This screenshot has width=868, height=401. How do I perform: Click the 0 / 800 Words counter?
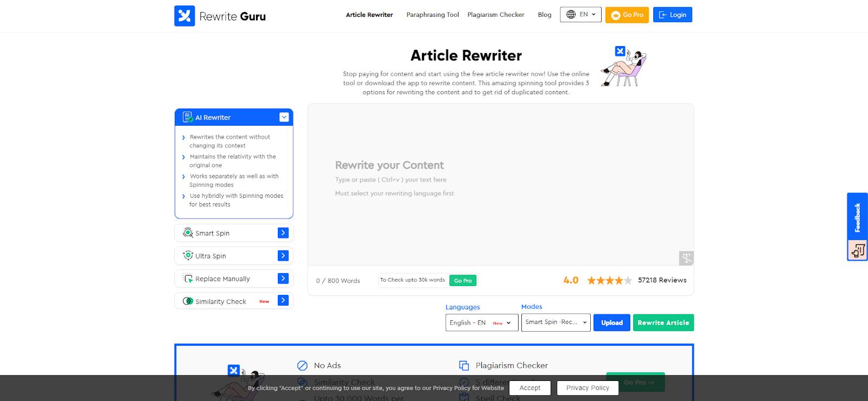[x=338, y=281]
